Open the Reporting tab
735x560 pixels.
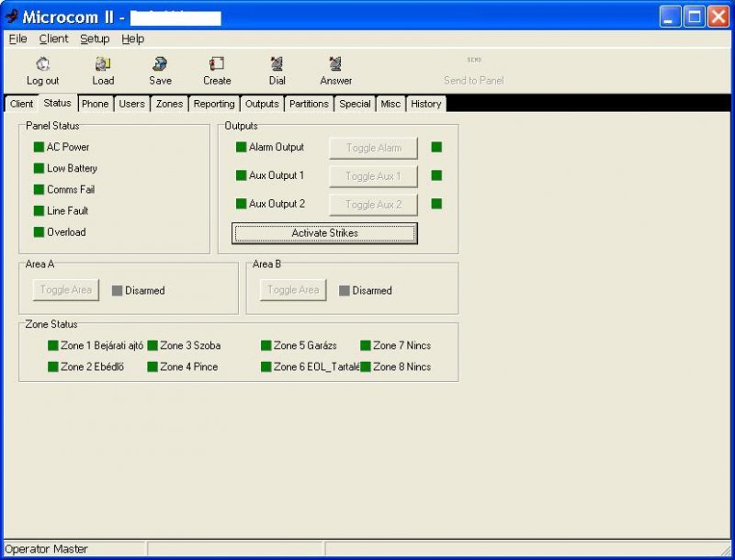[214, 104]
